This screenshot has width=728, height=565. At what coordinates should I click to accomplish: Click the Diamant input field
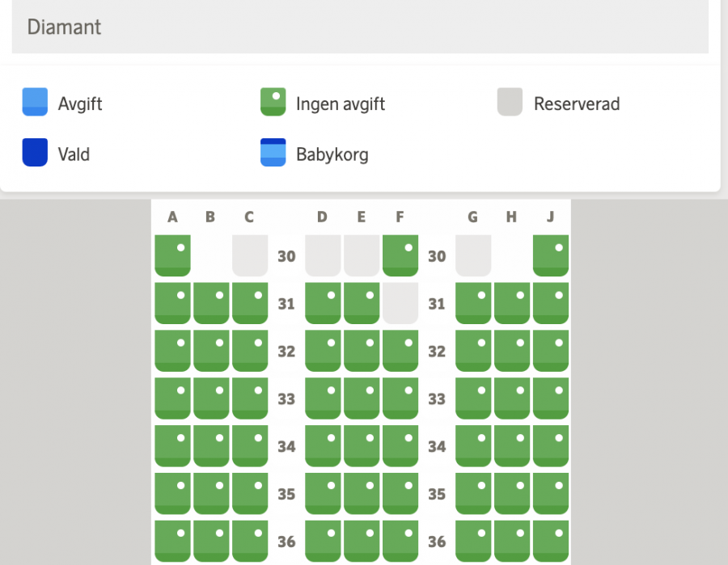point(360,27)
